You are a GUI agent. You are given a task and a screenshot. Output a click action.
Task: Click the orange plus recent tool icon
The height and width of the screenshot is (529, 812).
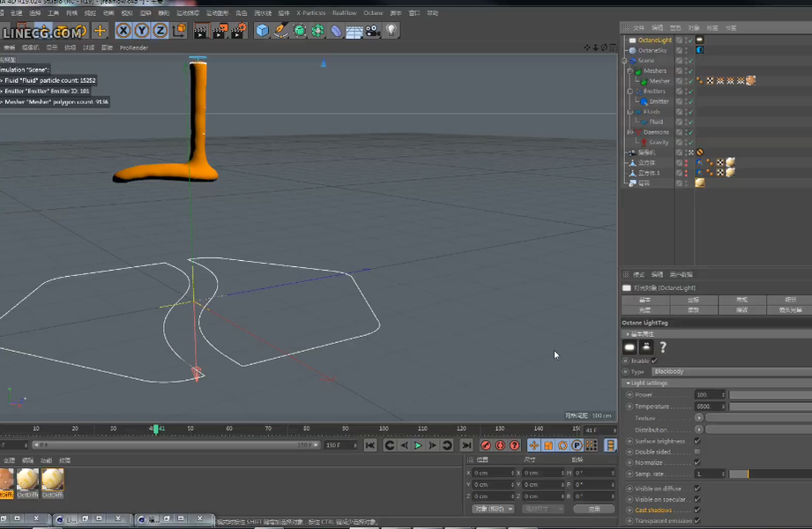[x=100, y=31]
